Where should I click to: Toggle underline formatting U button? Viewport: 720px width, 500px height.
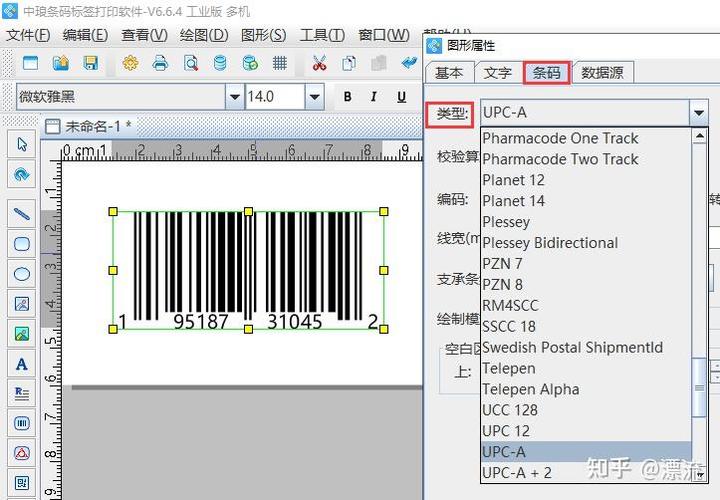[401, 96]
